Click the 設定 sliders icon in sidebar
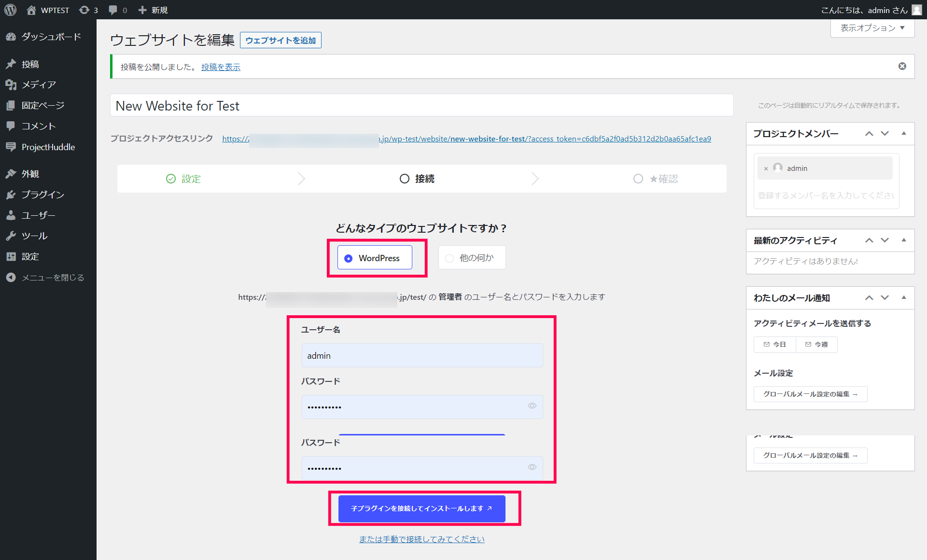 [x=11, y=257]
